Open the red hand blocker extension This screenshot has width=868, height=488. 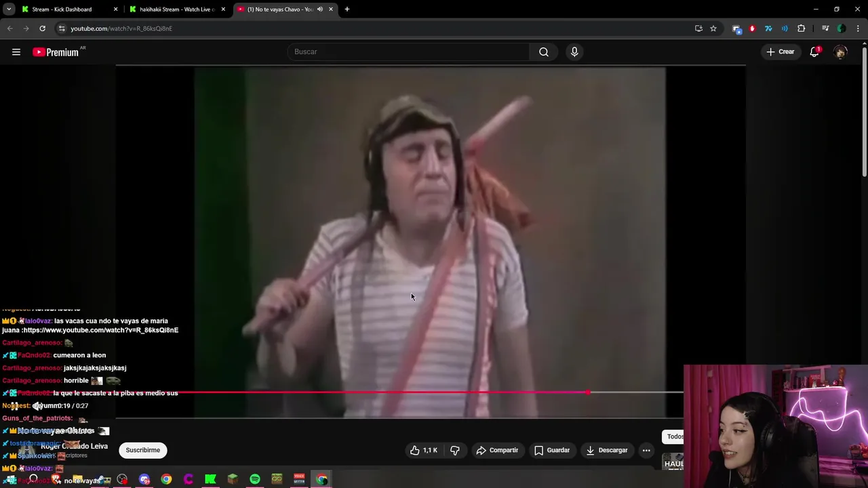[x=752, y=28]
